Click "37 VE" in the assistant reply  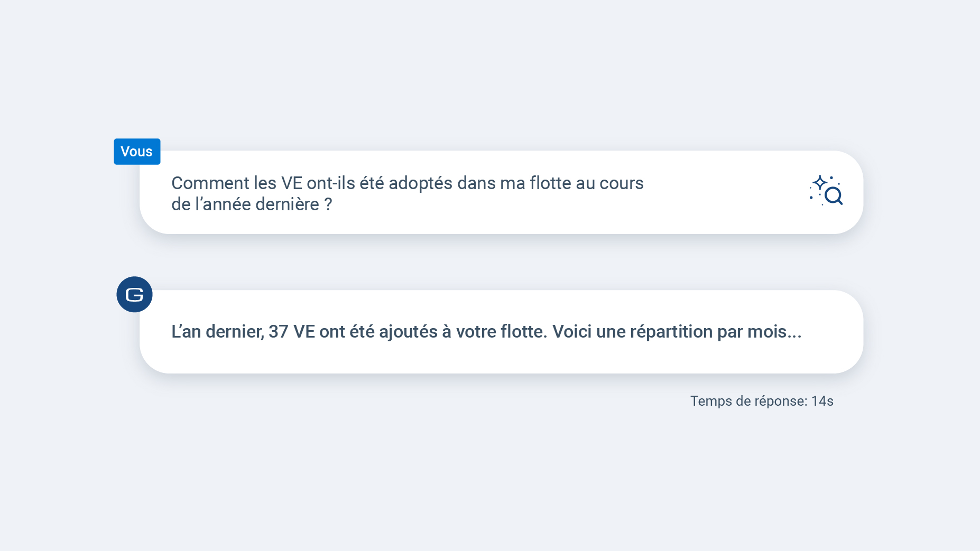point(291,332)
